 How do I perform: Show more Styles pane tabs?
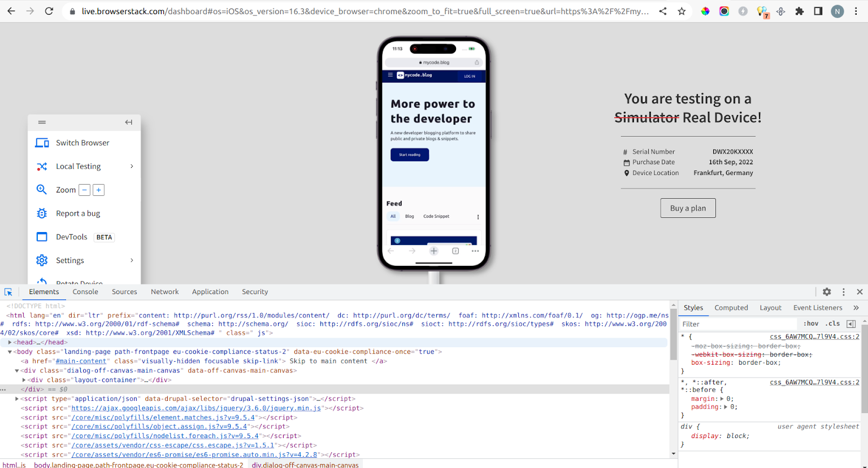(856, 308)
